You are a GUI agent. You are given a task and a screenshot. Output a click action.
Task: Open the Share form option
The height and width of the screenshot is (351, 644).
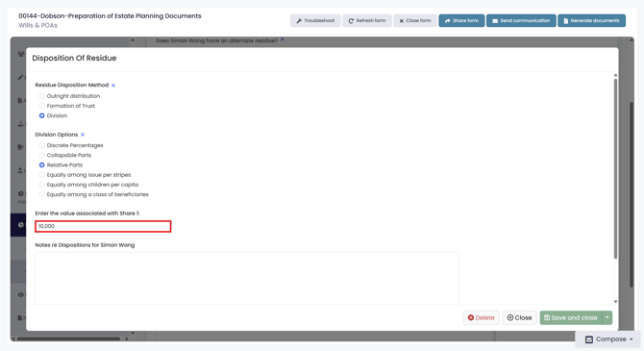461,20
